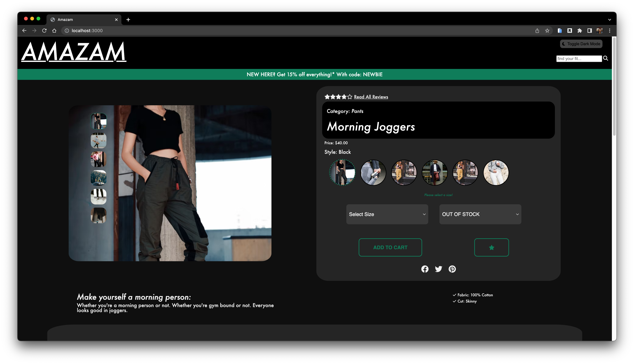The image size is (634, 364).
Task: Open the OUT OF STOCK quantity dropdown
Action: click(480, 214)
